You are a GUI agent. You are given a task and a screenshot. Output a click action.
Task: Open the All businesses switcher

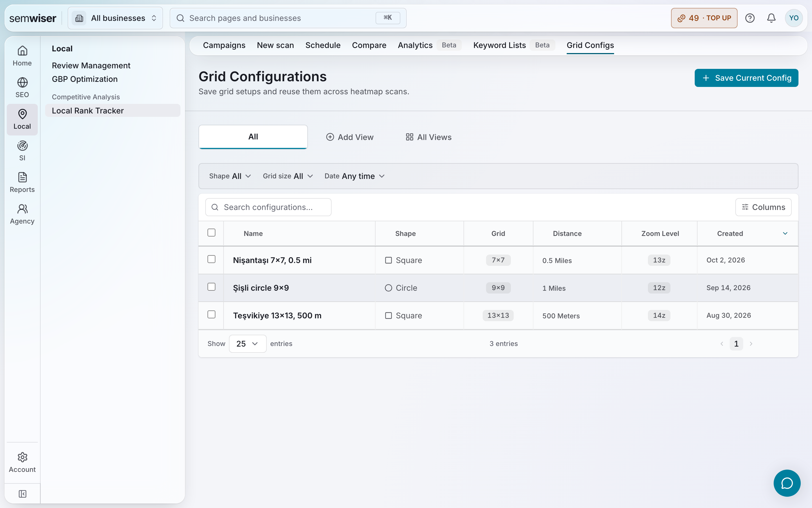click(x=115, y=18)
